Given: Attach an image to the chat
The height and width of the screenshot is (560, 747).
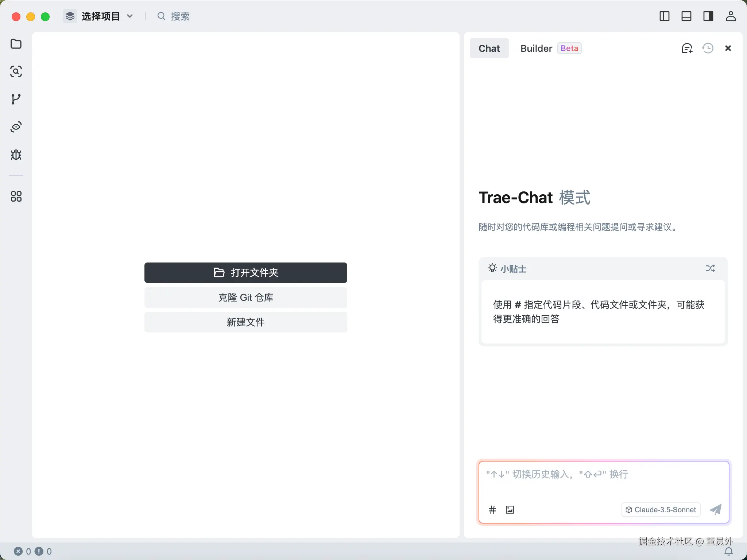Looking at the screenshot, I should pos(510,510).
